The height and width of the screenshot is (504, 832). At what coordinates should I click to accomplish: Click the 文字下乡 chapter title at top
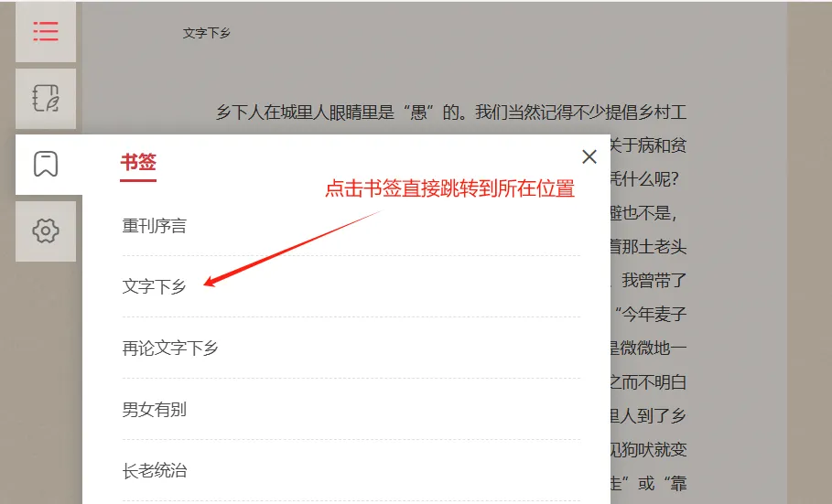[207, 33]
